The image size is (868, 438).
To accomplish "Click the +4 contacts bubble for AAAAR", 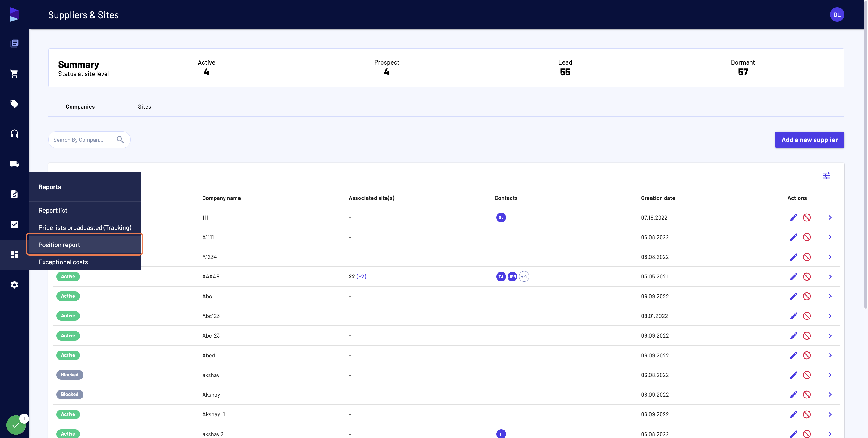I will (524, 277).
